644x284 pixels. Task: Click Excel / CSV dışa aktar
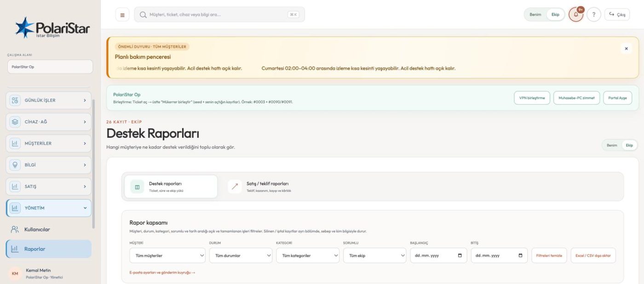593,256
